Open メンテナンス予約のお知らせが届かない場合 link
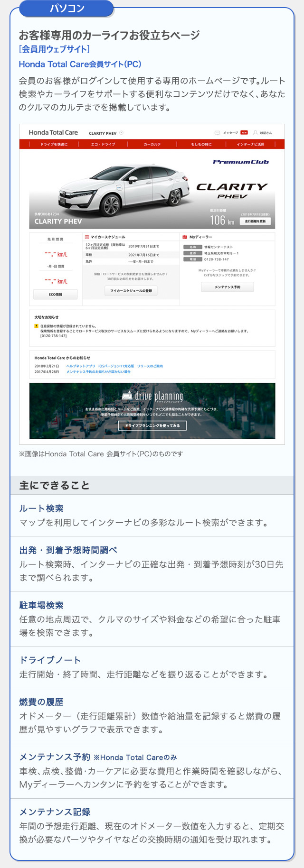 (x=98, y=372)
